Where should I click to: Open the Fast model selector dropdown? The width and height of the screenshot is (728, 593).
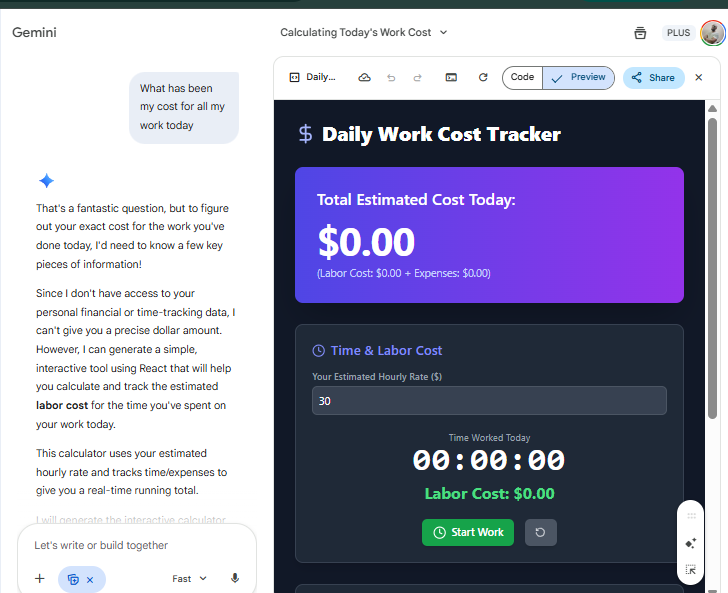tap(189, 578)
